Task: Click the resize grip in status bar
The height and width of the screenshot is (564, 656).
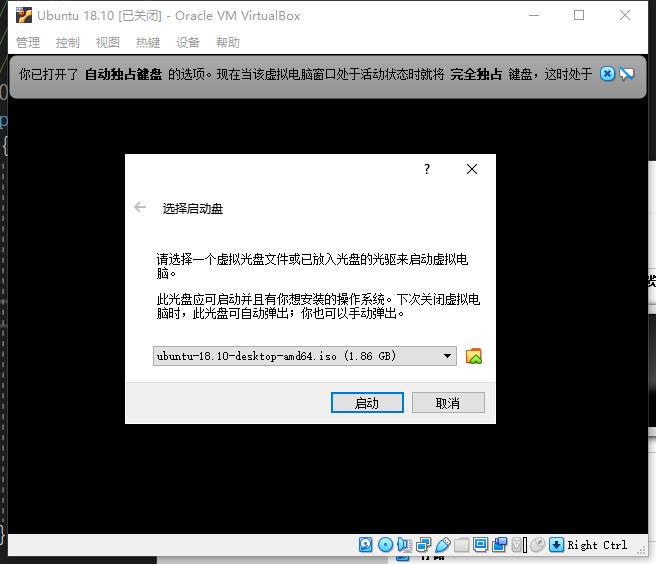Action: 641,550
